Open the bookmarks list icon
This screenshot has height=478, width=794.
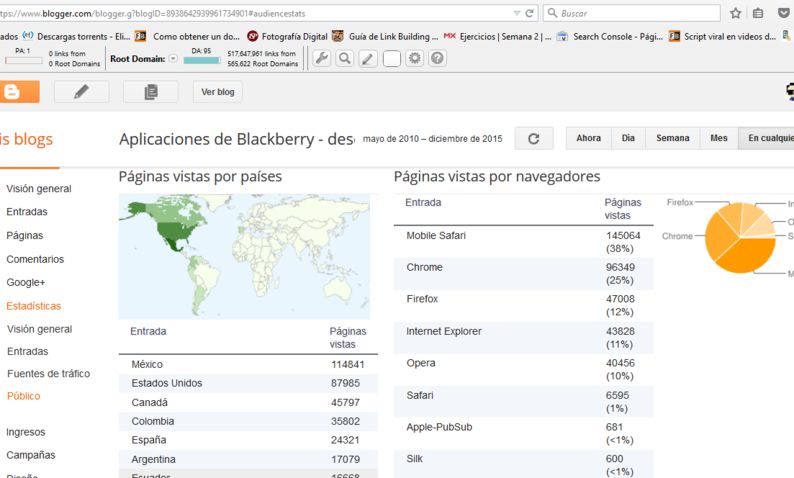click(758, 13)
